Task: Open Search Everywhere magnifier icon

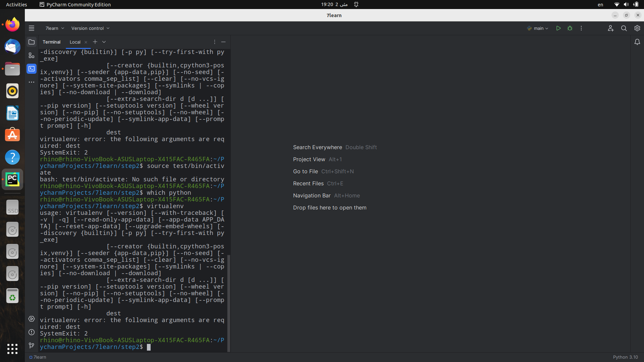Action: tap(624, 28)
